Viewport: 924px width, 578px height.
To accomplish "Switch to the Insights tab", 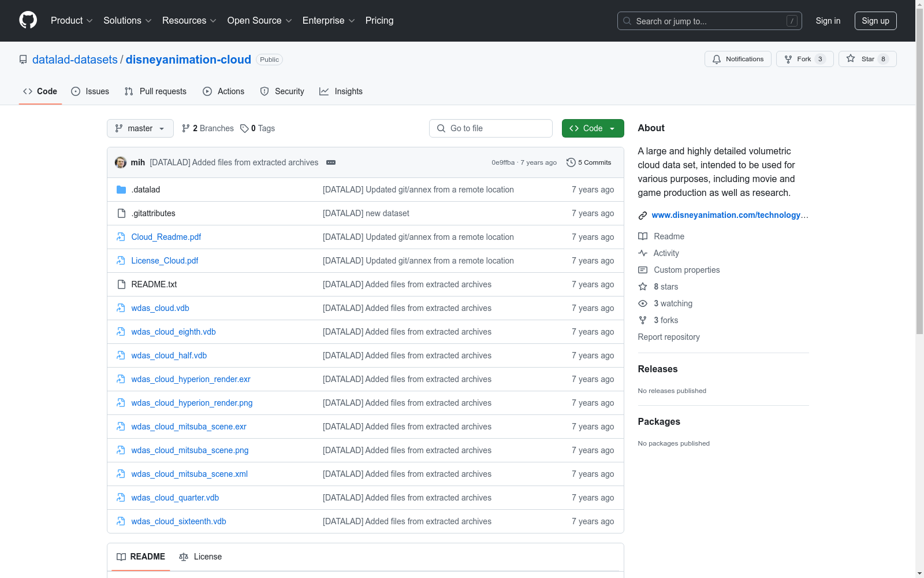I will (341, 91).
